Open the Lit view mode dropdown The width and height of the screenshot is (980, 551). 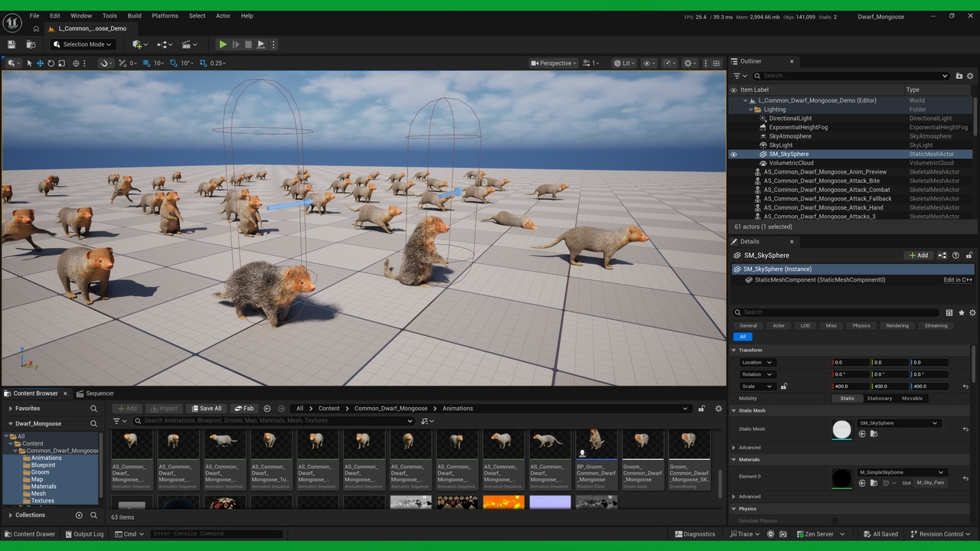pos(624,63)
